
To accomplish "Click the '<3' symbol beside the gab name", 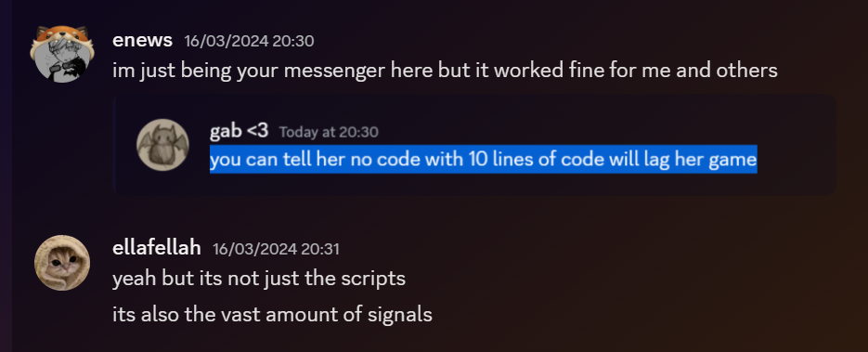I will tap(257, 131).
